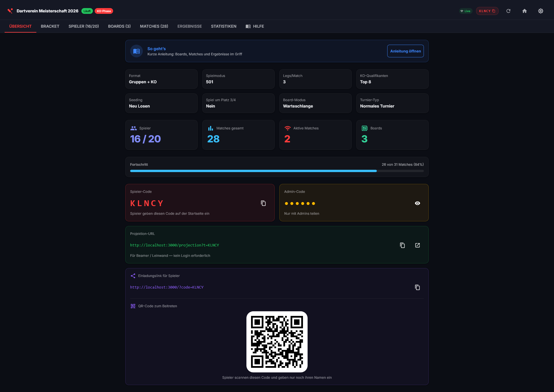This screenshot has height=392, width=554.
Task: Click the Aktive Matches wifi icon
Action: pos(288,128)
